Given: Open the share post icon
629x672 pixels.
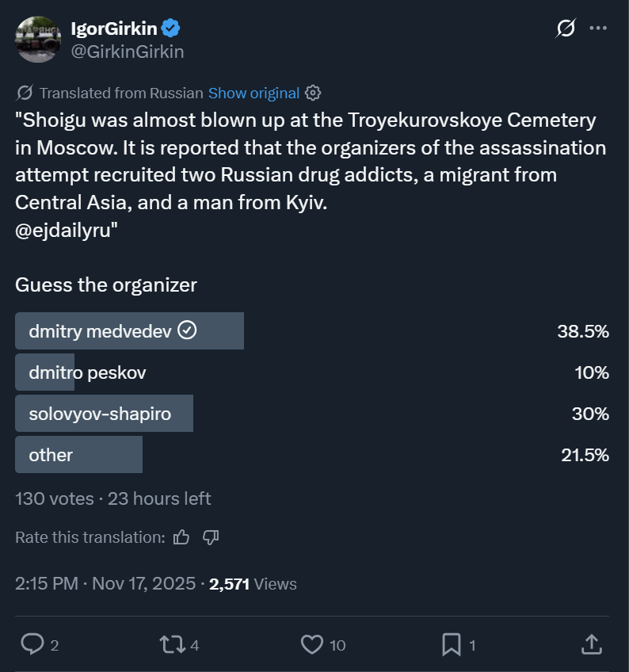Looking at the screenshot, I should (x=592, y=644).
